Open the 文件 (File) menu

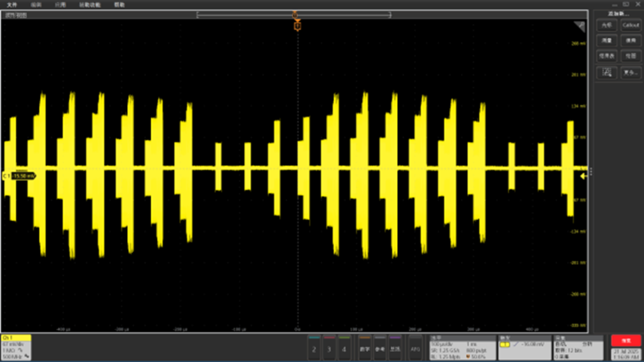click(x=12, y=5)
